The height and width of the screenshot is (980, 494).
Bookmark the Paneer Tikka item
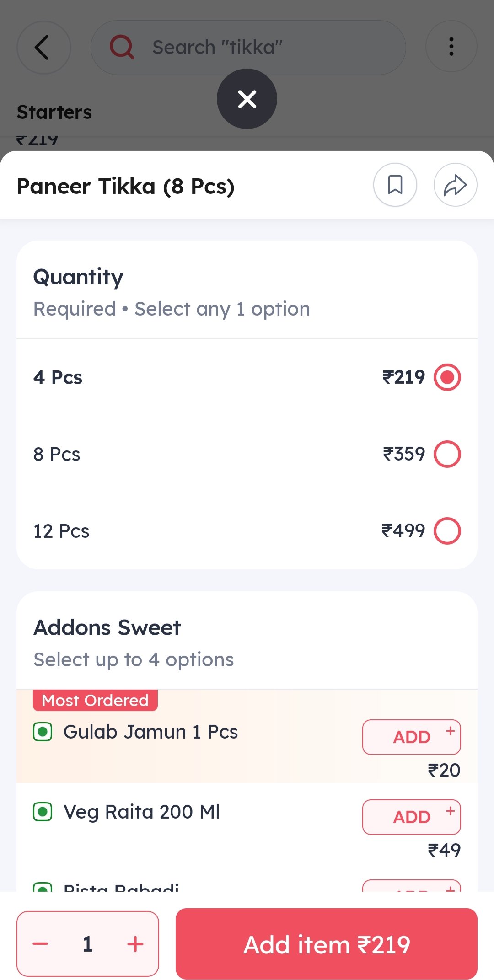tap(395, 185)
